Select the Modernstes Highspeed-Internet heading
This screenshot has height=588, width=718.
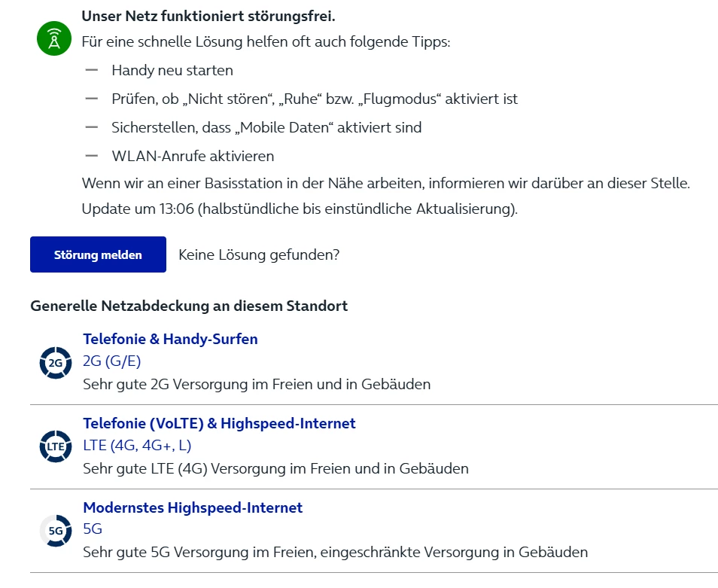point(193,507)
